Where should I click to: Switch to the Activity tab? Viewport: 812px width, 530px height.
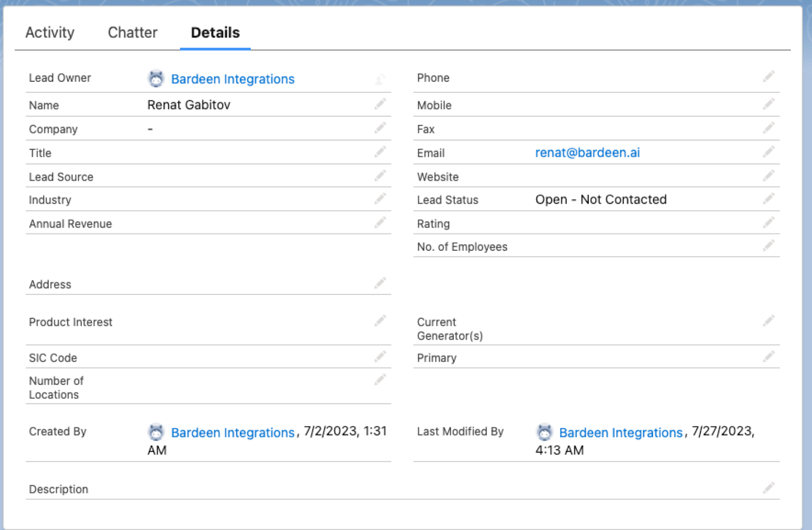click(x=50, y=32)
